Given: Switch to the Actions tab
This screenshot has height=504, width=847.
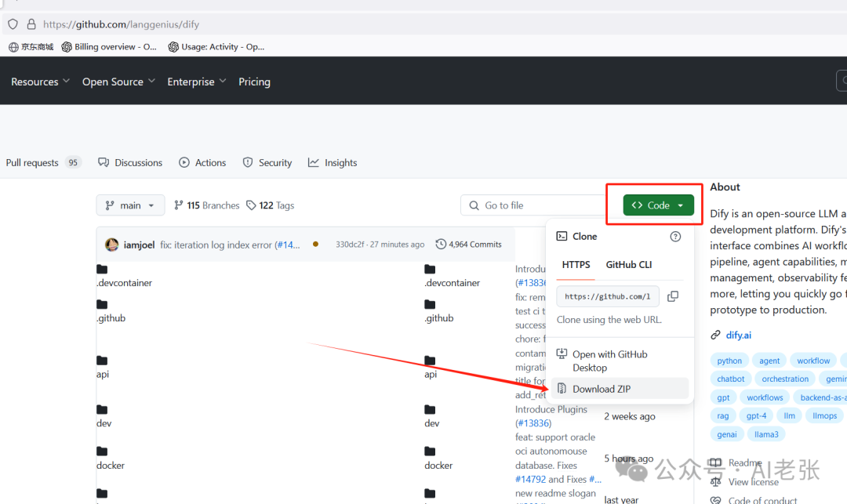Looking at the screenshot, I should click(202, 162).
